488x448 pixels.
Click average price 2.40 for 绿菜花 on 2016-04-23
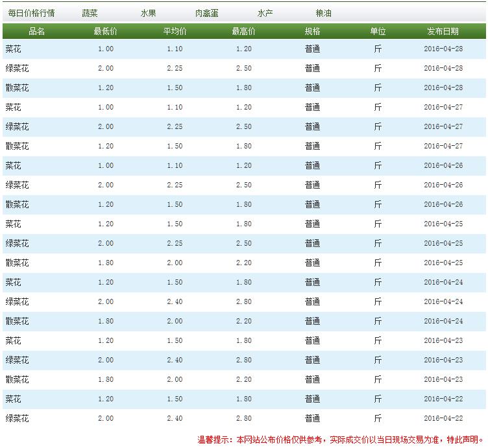point(175,360)
